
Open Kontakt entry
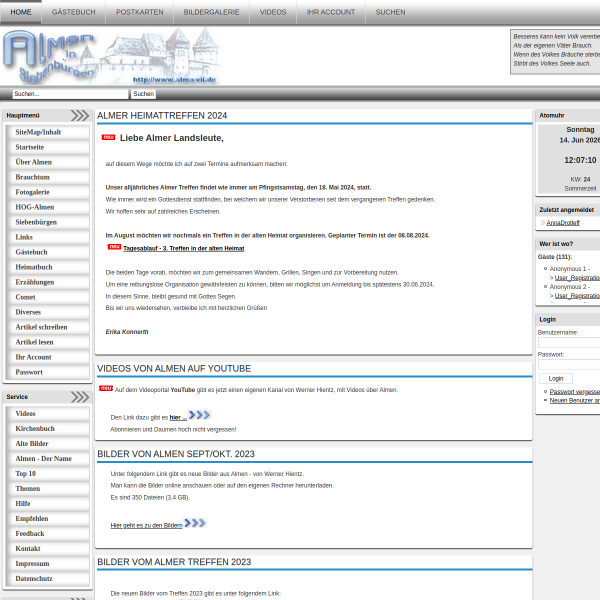point(48,548)
